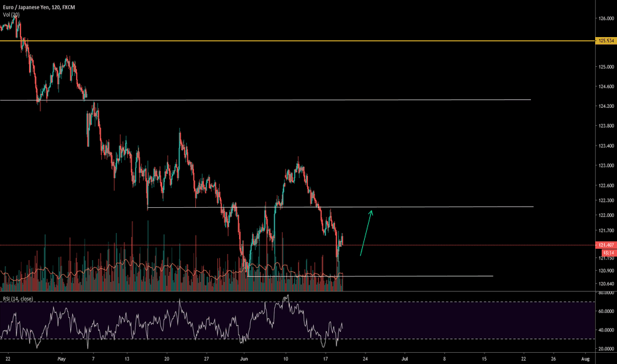Click the RSI 60.0000 scale label
Image resolution: width=617 pixels, height=364 pixels.
click(606, 311)
